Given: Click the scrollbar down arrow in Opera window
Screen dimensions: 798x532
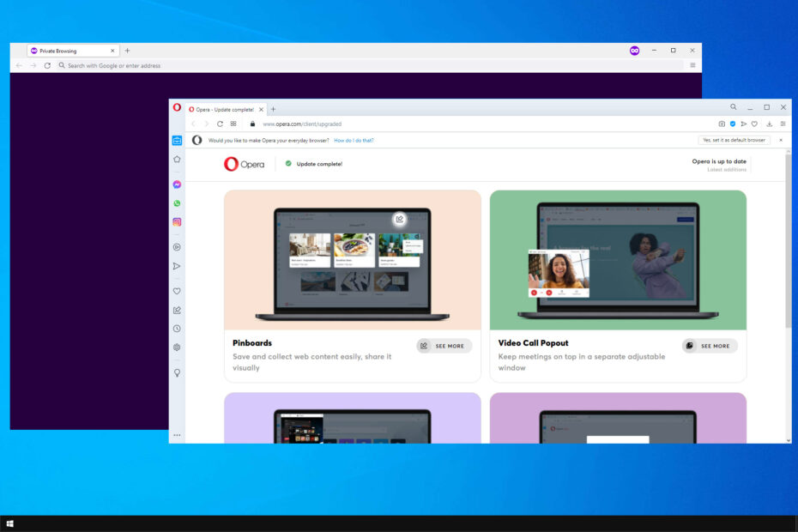Looking at the screenshot, I should (789, 440).
